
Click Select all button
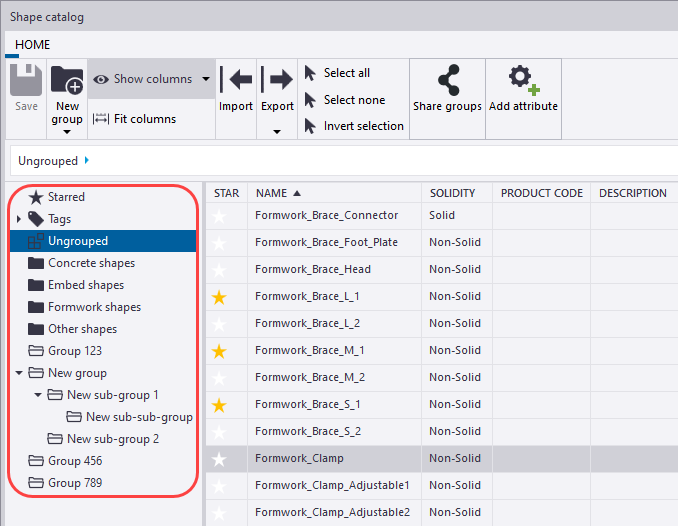tap(346, 73)
